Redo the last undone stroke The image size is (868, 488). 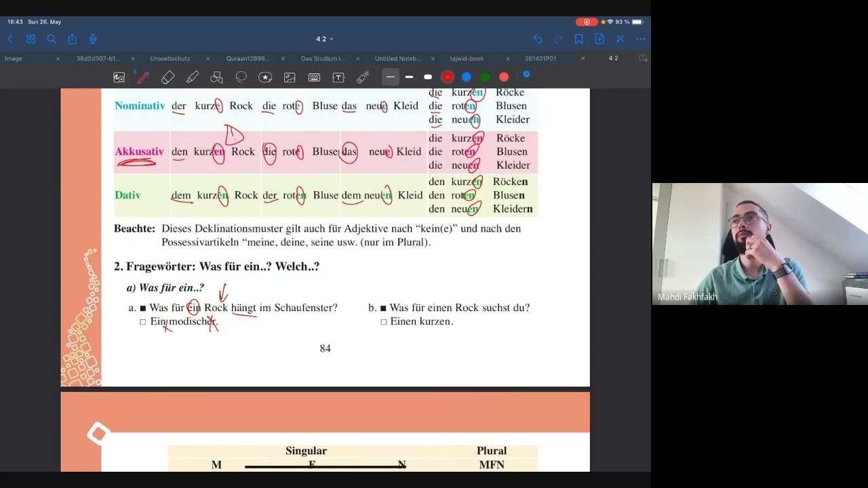[558, 39]
